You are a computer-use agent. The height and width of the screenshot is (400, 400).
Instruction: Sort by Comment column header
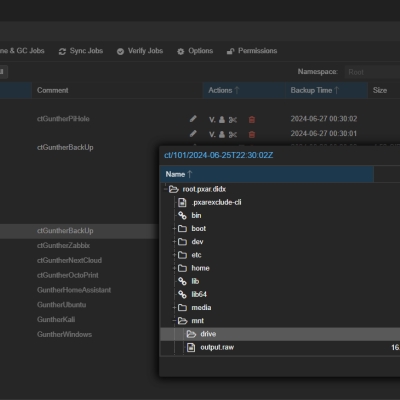click(117, 90)
